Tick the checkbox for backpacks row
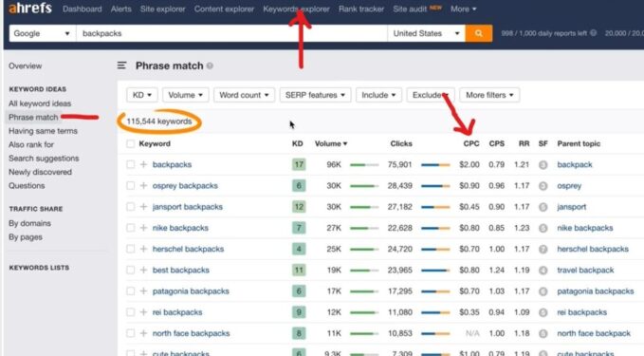Viewport: 644px width, 356px height. (130, 164)
